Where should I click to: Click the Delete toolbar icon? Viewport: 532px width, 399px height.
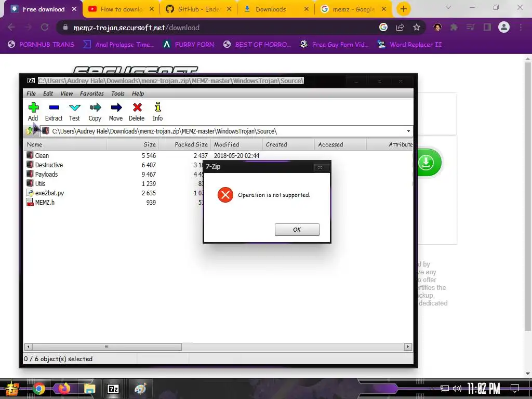point(137,112)
